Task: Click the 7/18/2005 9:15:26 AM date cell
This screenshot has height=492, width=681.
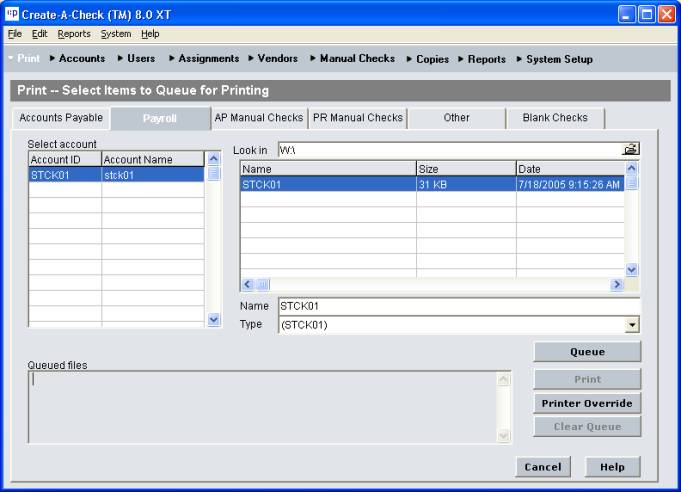Action: coord(570,185)
